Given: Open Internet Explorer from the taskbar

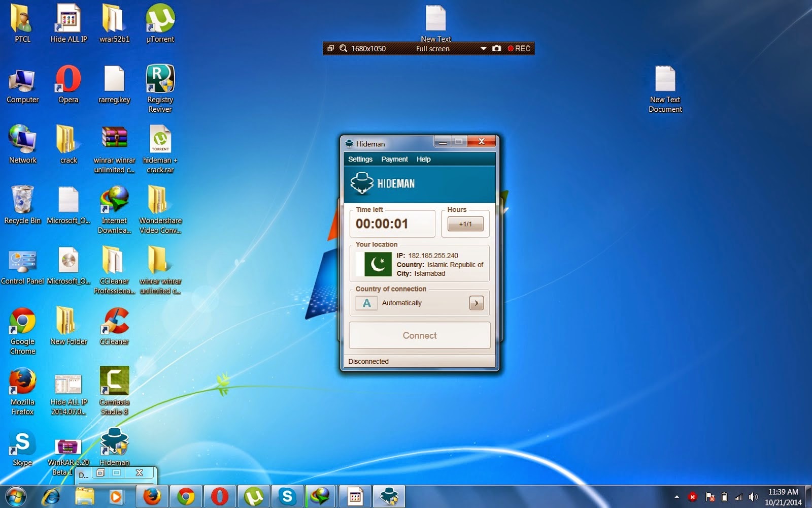Looking at the screenshot, I should coord(51,496).
